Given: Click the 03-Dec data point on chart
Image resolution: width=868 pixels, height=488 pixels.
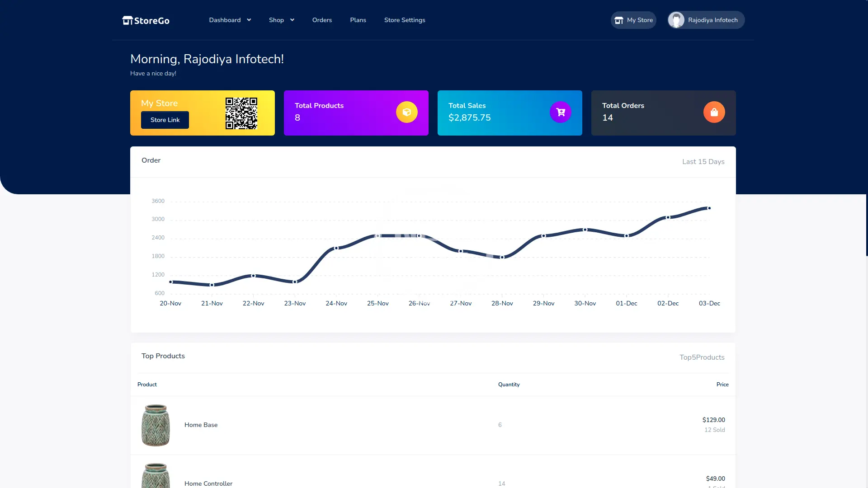Looking at the screenshot, I should click(x=709, y=208).
